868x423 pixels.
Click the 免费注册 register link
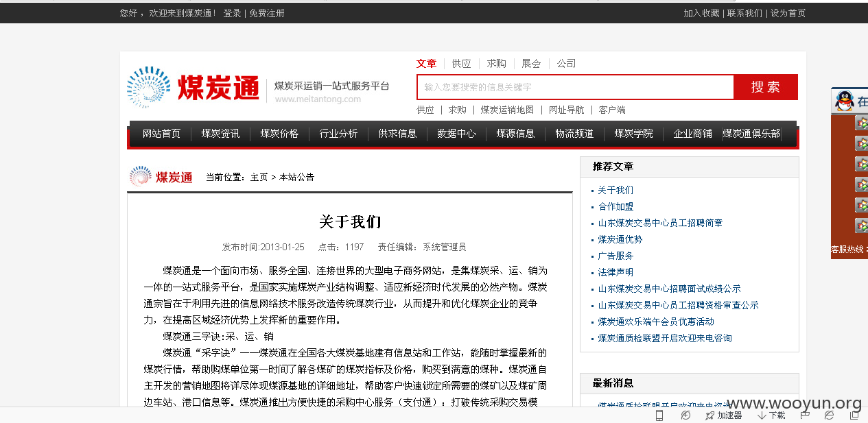tap(266, 13)
